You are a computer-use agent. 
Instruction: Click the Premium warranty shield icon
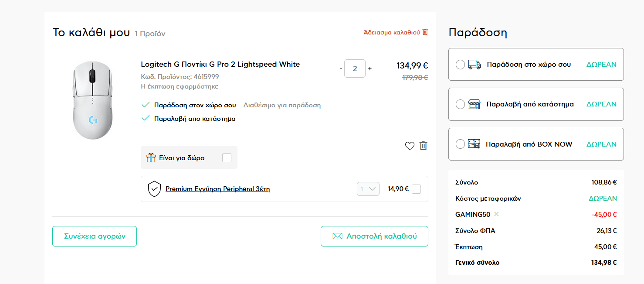(x=155, y=189)
